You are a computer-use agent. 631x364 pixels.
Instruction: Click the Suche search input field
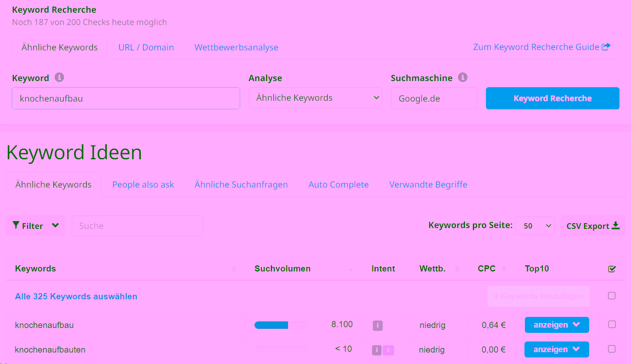click(137, 226)
